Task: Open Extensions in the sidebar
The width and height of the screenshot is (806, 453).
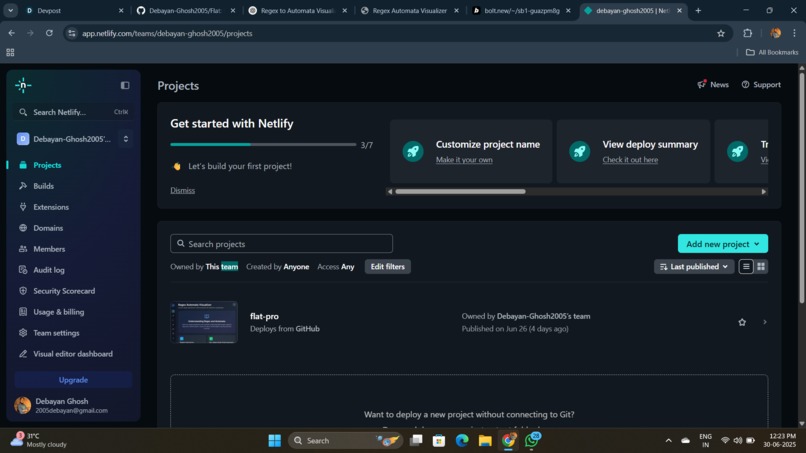Action: [x=51, y=207]
